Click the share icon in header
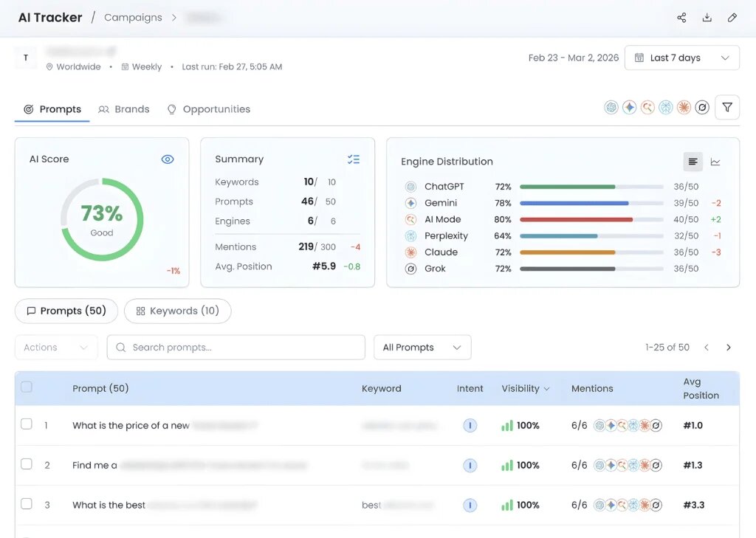 [x=681, y=18]
